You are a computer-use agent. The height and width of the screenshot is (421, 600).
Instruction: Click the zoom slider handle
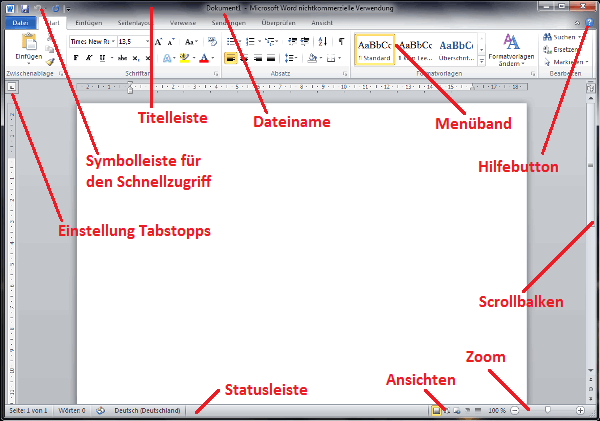548,410
